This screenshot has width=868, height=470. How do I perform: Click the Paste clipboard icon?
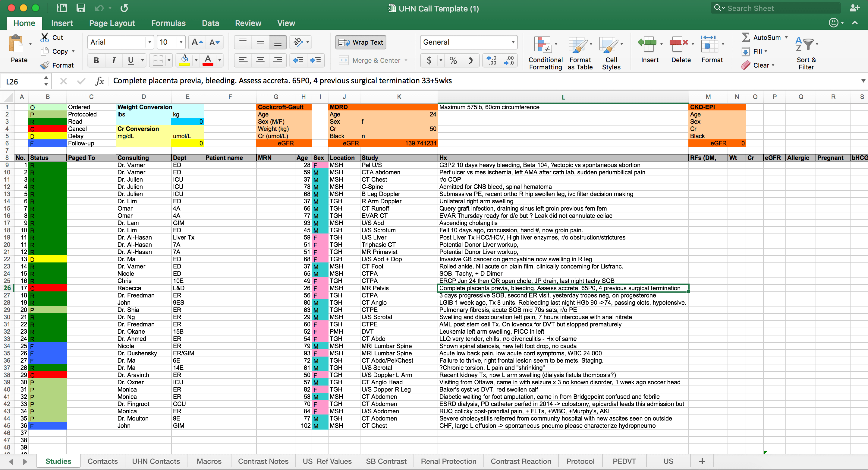tap(16, 44)
